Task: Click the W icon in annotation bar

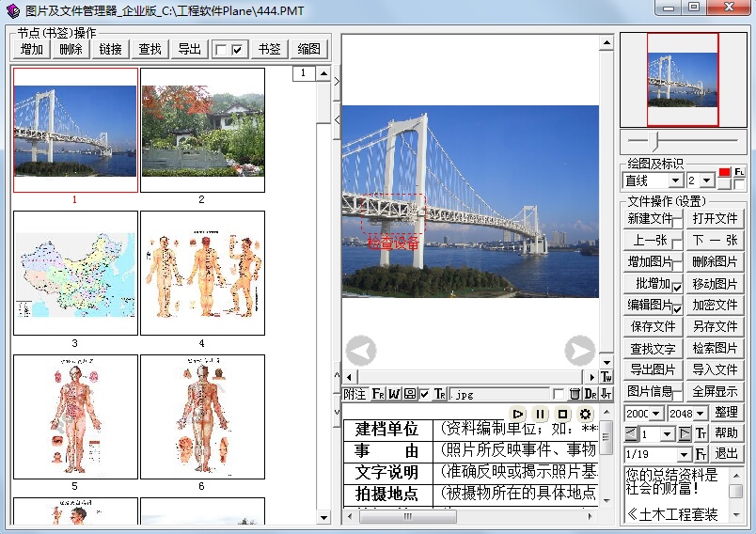Action: click(394, 394)
